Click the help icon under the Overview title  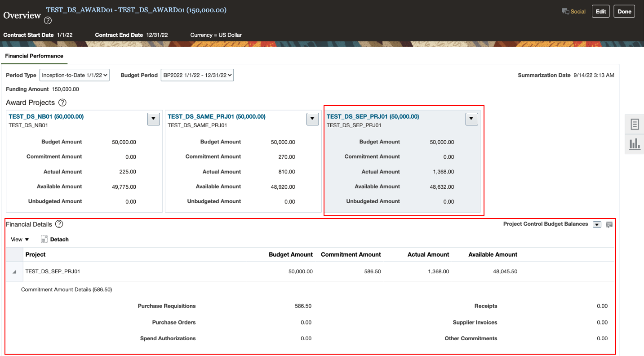[48, 21]
